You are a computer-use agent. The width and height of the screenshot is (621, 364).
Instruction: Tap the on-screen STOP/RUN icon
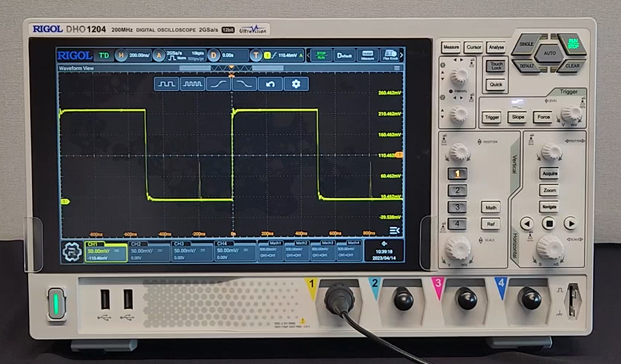point(321,55)
